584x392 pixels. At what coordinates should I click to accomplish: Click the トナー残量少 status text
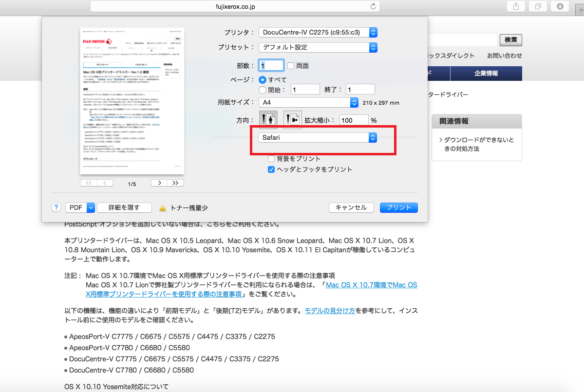[x=189, y=208]
